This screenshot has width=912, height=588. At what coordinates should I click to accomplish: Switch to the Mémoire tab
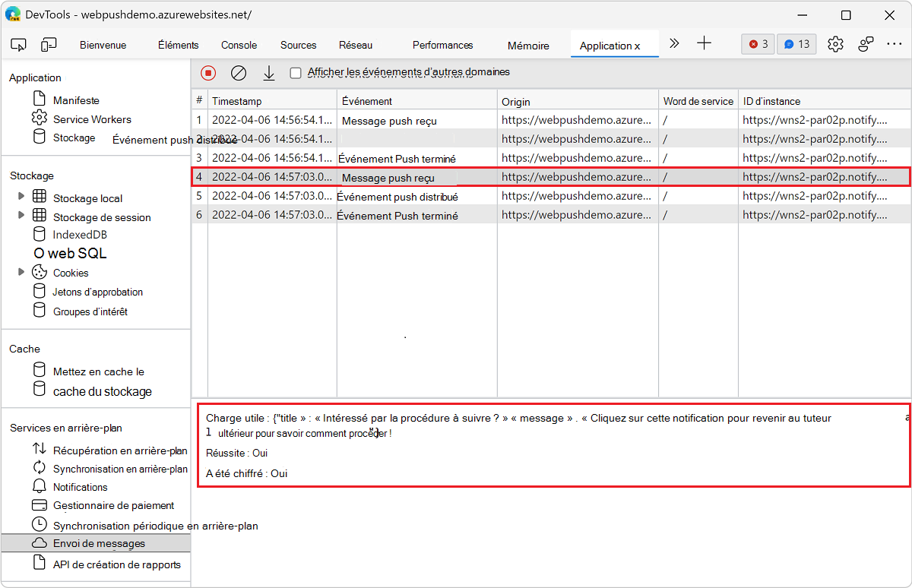[528, 46]
